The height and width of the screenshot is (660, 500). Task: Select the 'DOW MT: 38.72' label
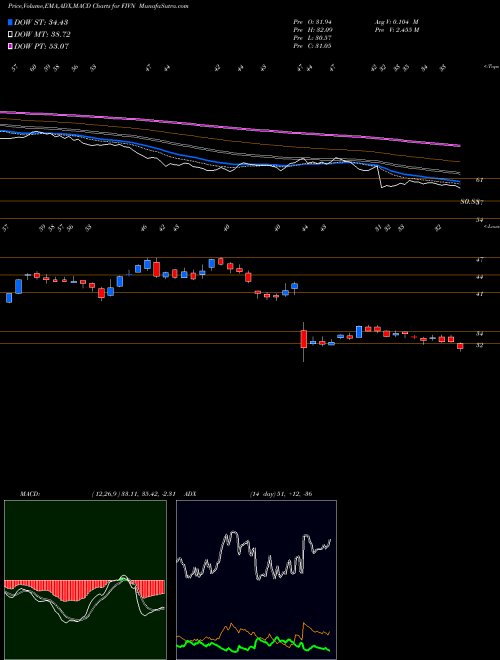coord(42,34)
